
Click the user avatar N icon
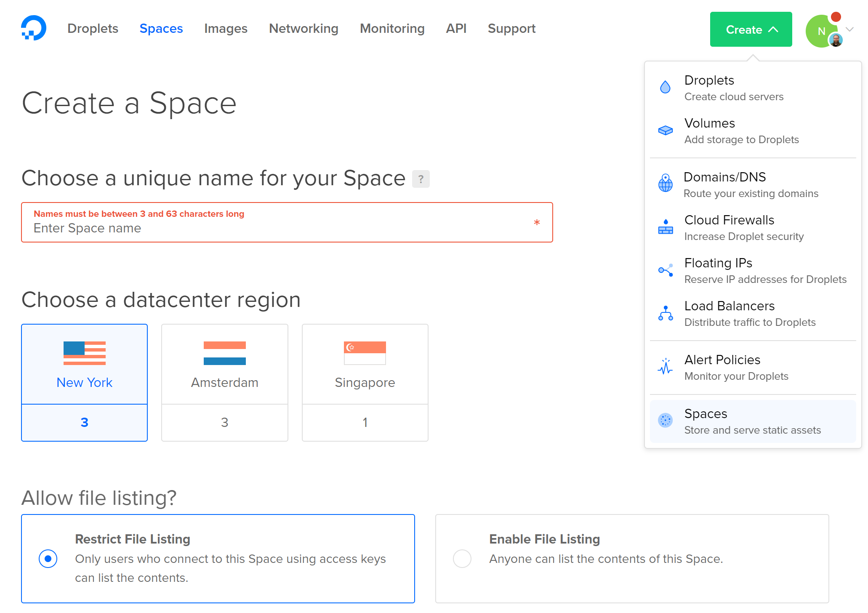(x=820, y=31)
